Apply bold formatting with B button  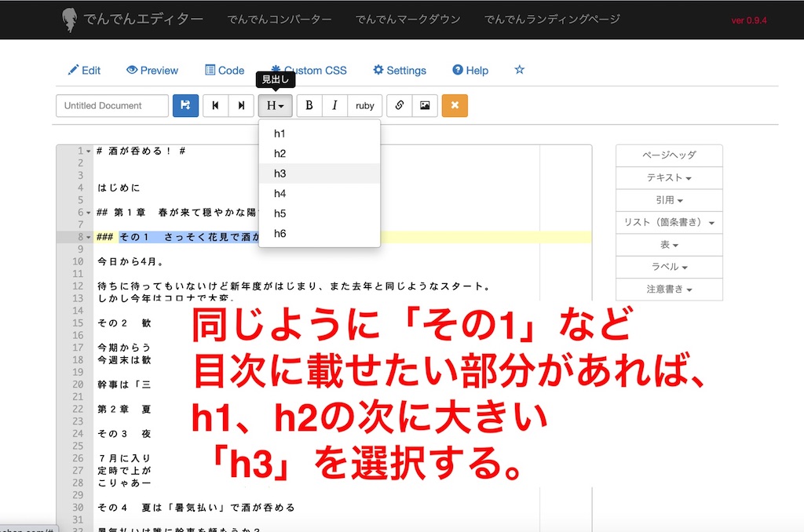coord(309,105)
